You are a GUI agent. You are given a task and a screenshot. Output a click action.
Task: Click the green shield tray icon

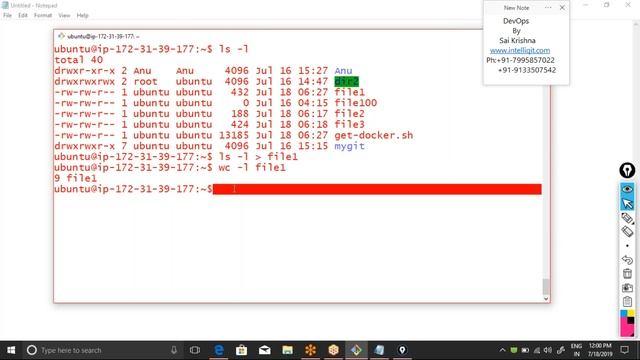click(x=514, y=350)
